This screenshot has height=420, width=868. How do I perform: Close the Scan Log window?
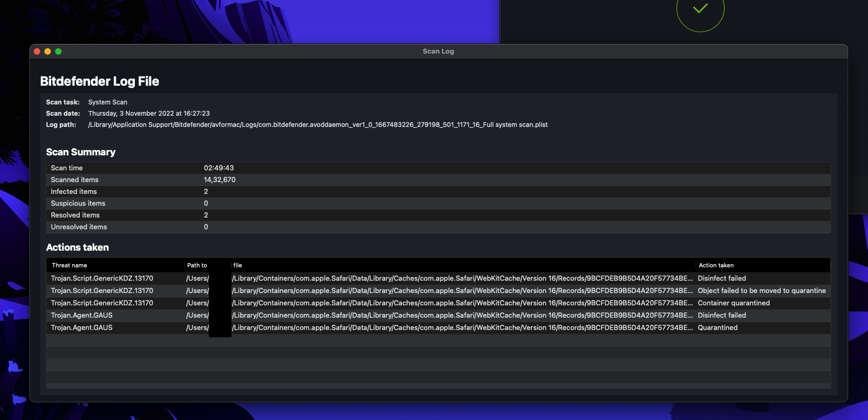(x=37, y=51)
